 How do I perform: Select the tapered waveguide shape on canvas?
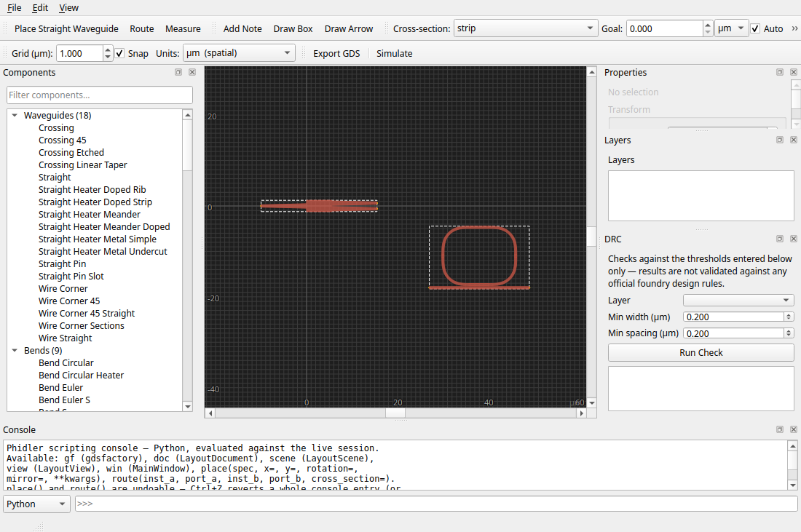pyautogui.click(x=319, y=206)
